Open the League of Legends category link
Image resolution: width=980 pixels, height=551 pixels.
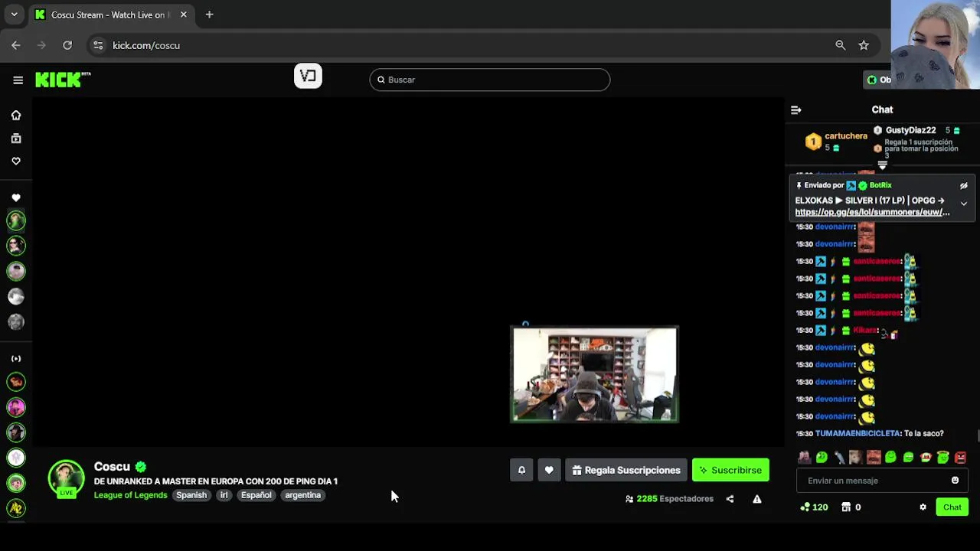pos(130,495)
